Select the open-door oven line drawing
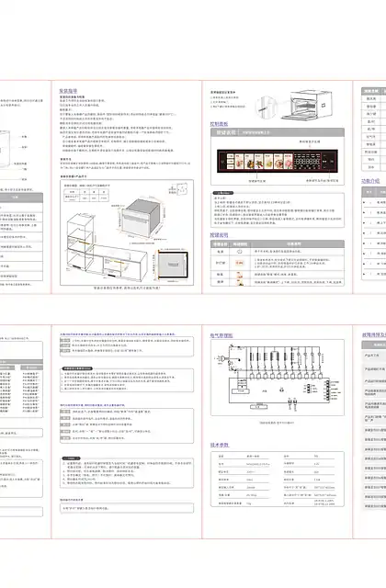This screenshot has height=588, width=386. pos(306,105)
